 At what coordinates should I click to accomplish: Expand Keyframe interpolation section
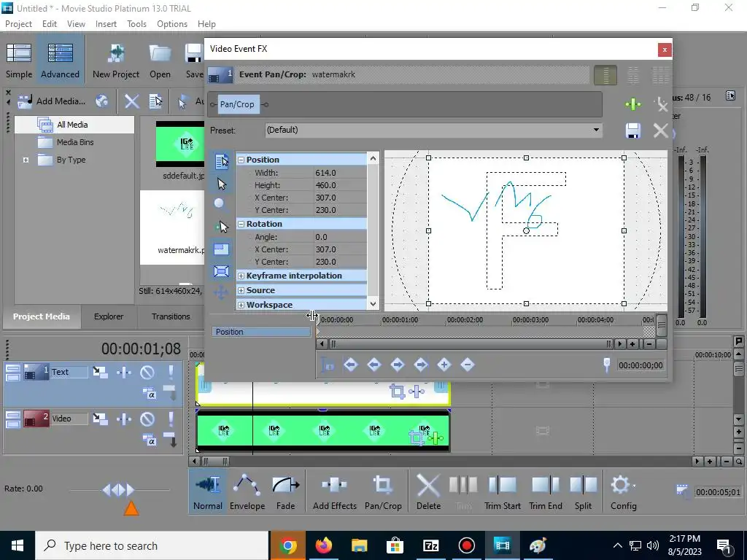click(241, 276)
